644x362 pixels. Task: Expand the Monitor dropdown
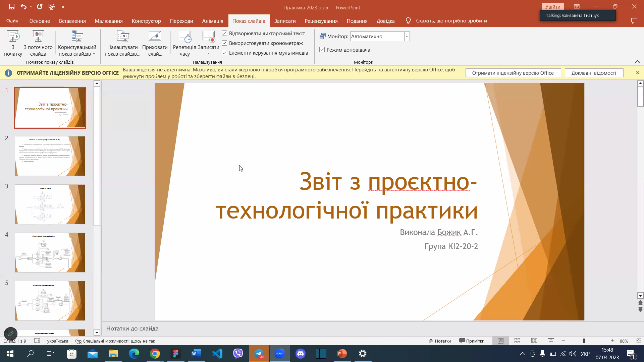(x=407, y=37)
